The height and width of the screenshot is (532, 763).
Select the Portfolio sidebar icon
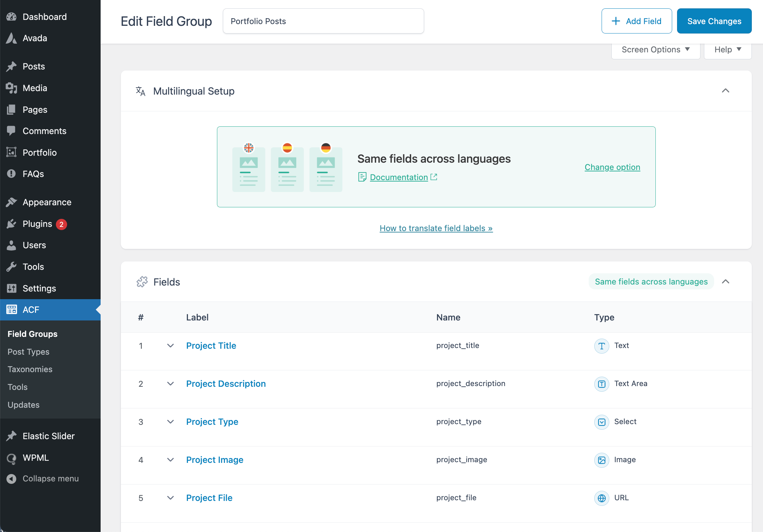click(12, 153)
